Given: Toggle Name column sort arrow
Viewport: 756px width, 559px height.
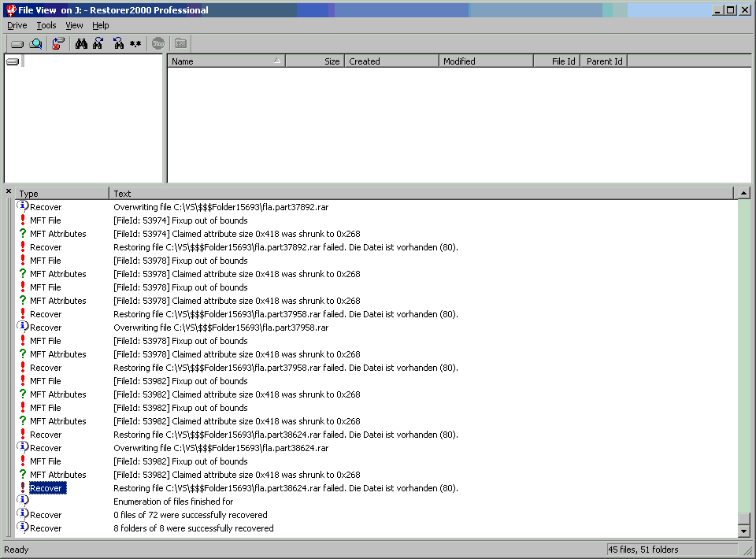Looking at the screenshot, I should coord(276,61).
